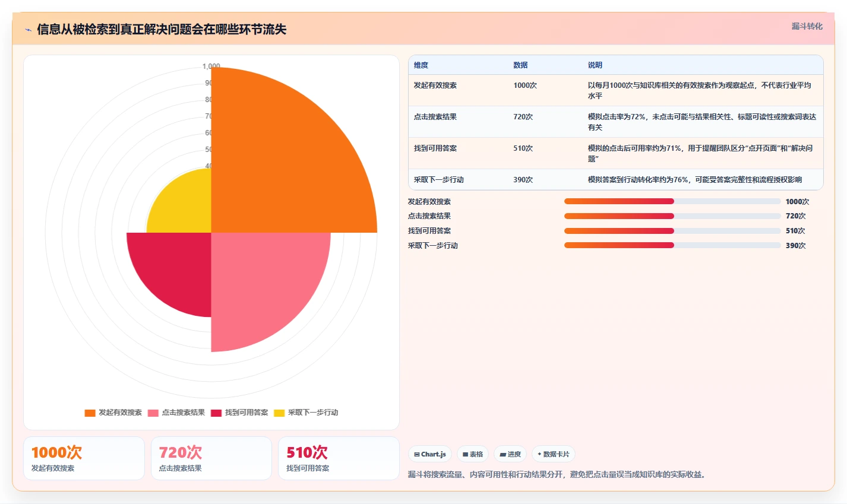Click the 510次 value beside progress bar
This screenshot has width=847, height=504.
click(796, 231)
